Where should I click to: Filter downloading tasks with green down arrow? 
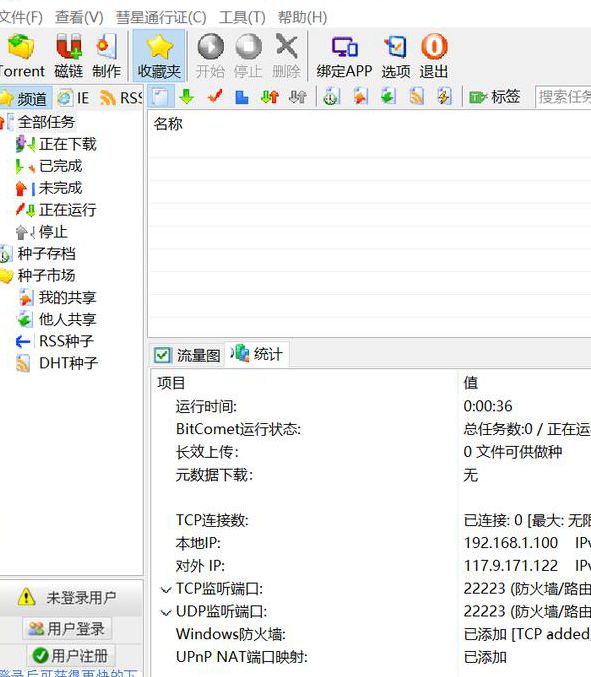(x=186, y=97)
